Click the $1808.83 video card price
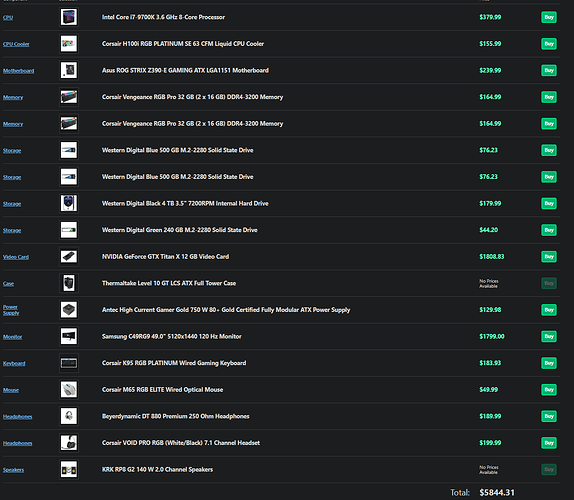Viewport: 574px width, 500px height. (x=492, y=257)
